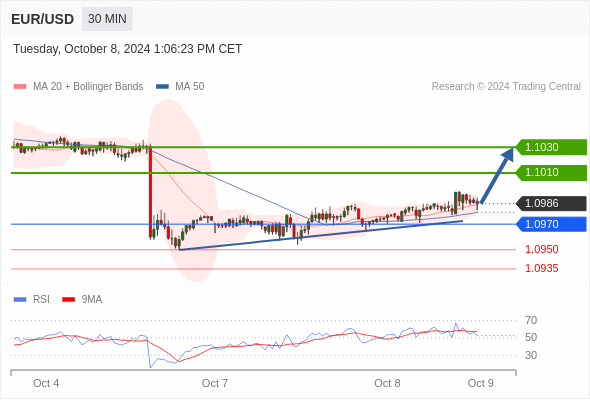The image size is (590, 400).
Task: Click the Oct 8 date axis label
Action: [x=387, y=383]
